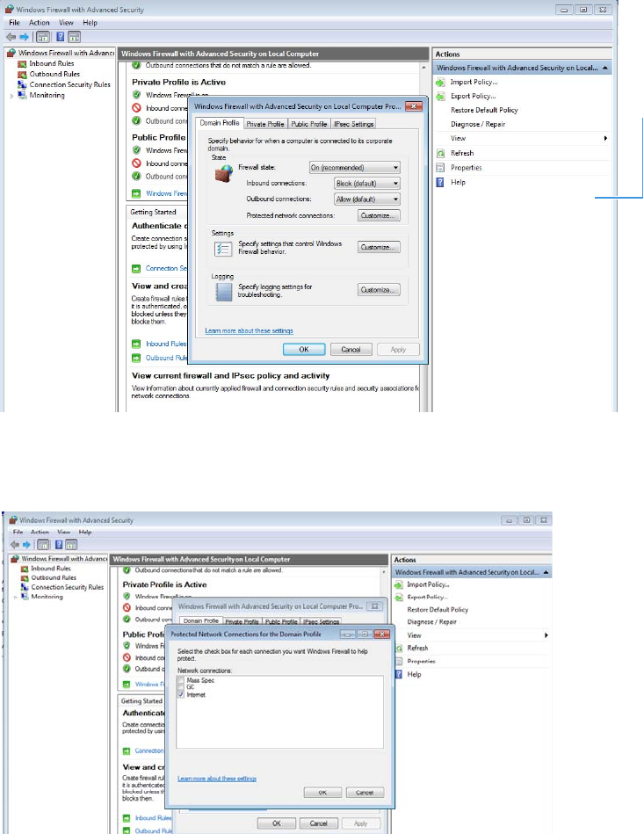
Task: Open the Inbound Rules link in upper center pane
Action: pos(166,344)
